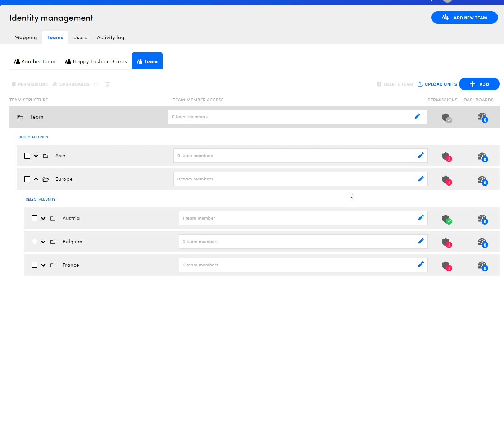The width and height of the screenshot is (504, 435).
Task: Check the Asia unit checkbox
Action: pos(27,156)
